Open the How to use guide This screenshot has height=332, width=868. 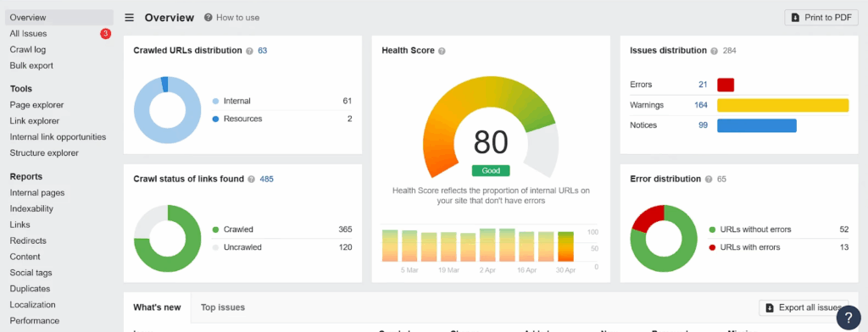click(232, 18)
